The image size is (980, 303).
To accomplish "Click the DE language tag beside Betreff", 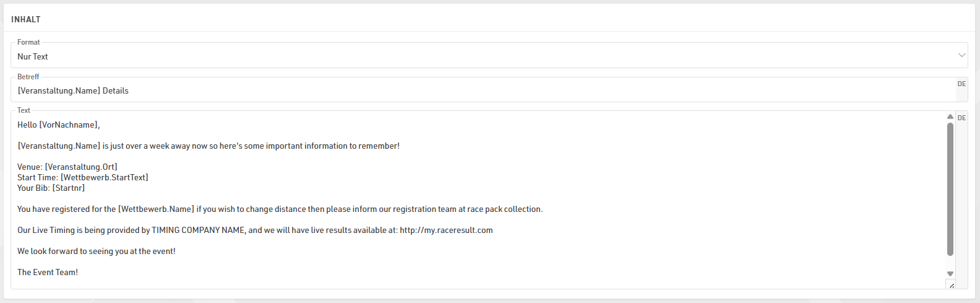I will pyautogui.click(x=961, y=84).
